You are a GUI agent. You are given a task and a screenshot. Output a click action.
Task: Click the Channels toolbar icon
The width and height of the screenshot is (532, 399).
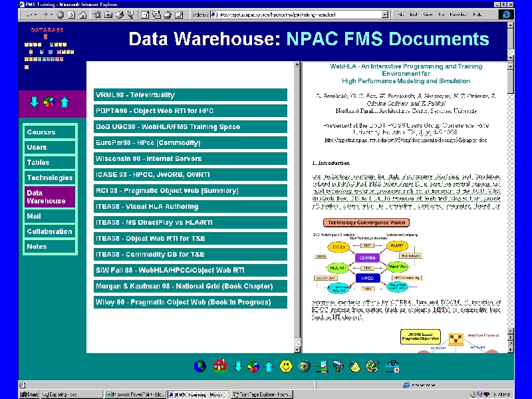[130, 15]
